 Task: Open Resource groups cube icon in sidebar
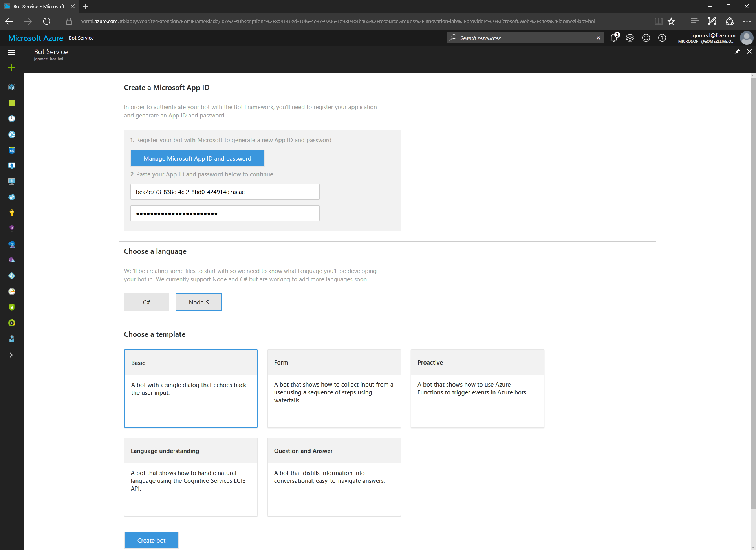pos(12,87)
